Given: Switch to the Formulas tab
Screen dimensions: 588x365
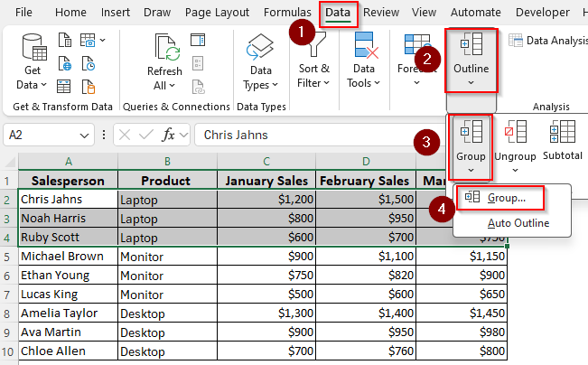Looking at the screenshot, I should pyautogui.click(x=287, y=13).
